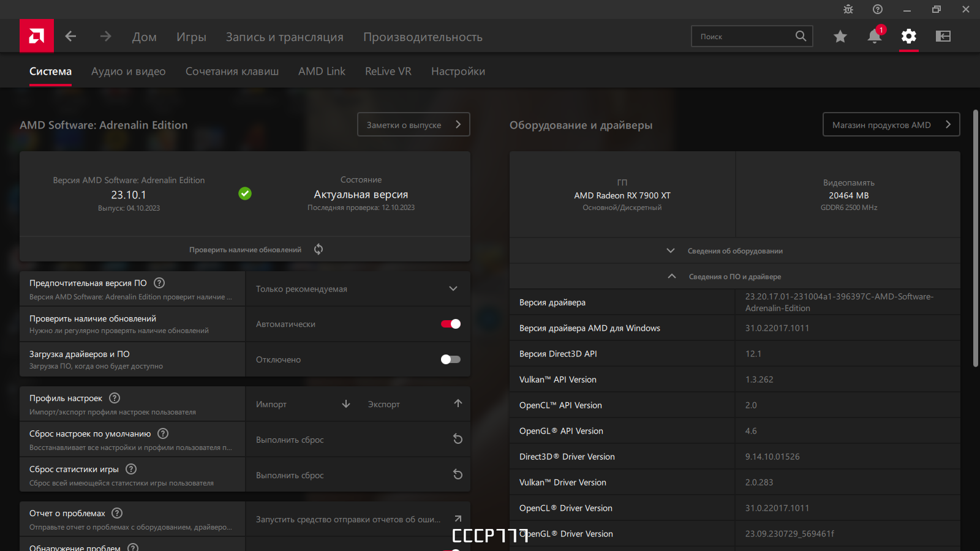Click the vertical scrollbar on the right

point(975,239)
